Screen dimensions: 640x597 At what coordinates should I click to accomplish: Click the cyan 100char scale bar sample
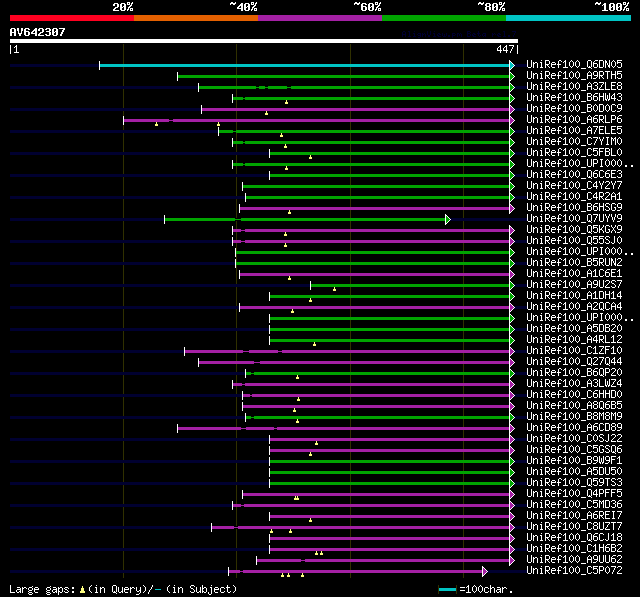(447, 589)
